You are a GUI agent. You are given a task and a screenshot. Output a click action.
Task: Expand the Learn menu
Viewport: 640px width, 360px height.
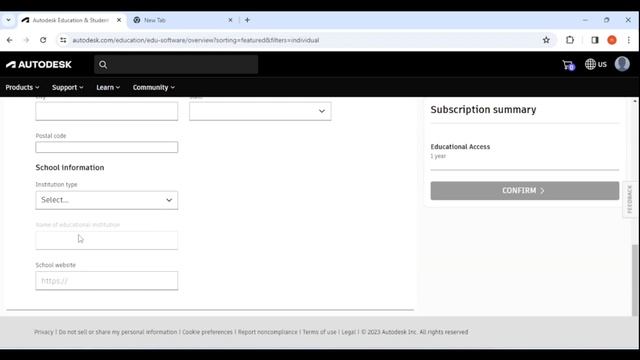click(x=108, y=87)
